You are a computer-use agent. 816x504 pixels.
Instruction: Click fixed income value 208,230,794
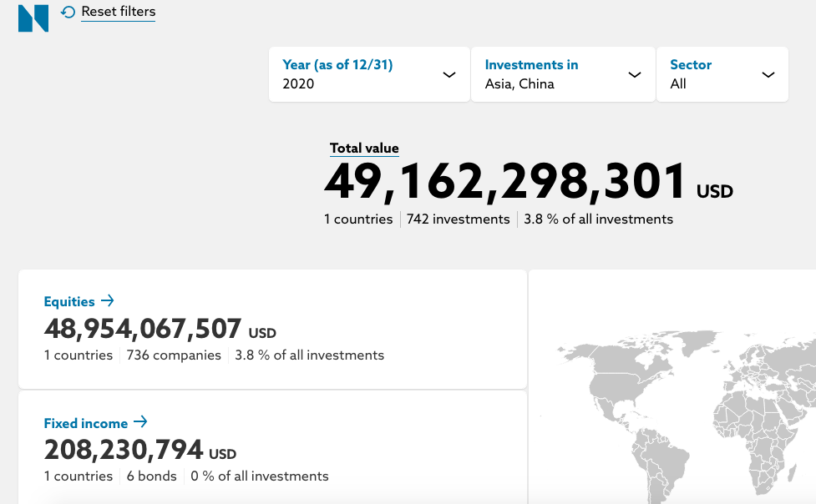click(x=124, y=451)
